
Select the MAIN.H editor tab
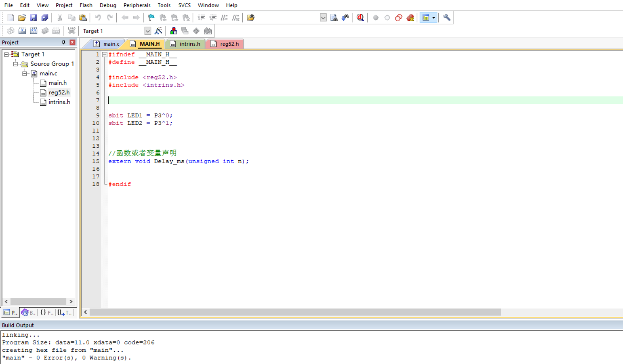145,44
